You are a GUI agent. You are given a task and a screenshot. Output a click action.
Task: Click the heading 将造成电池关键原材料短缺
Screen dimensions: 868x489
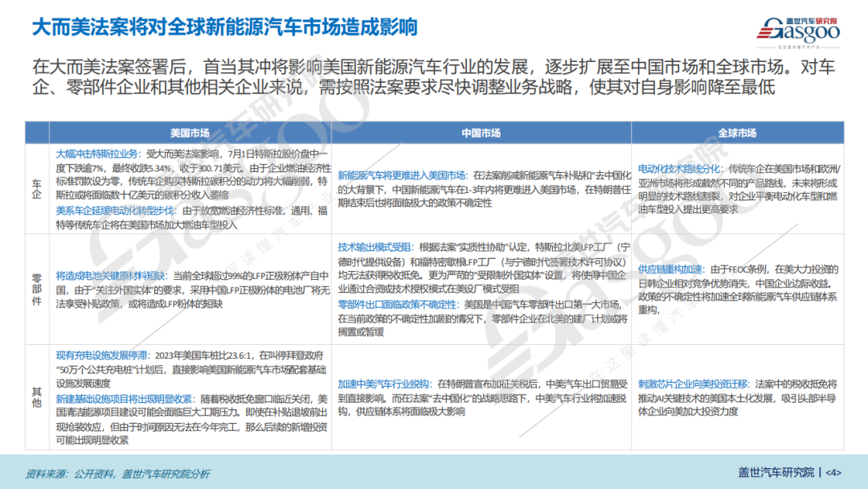(x=112, y=276)
